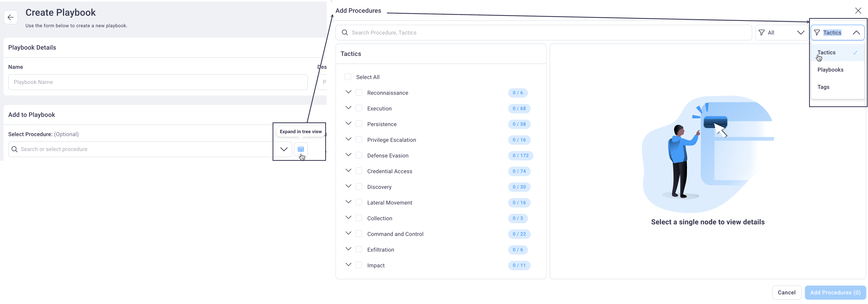Click the tree view expand icon
This screenshot has height=304, width=868.
301,149
